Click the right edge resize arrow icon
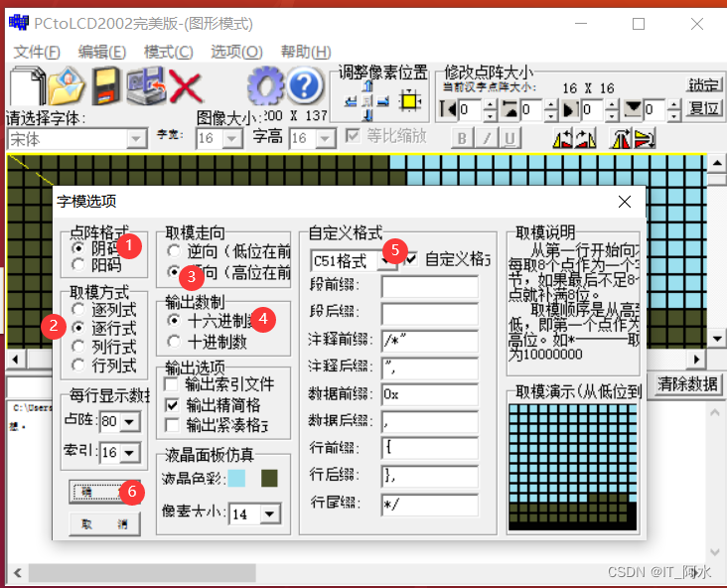727x588 pixels. coord(571,110)
